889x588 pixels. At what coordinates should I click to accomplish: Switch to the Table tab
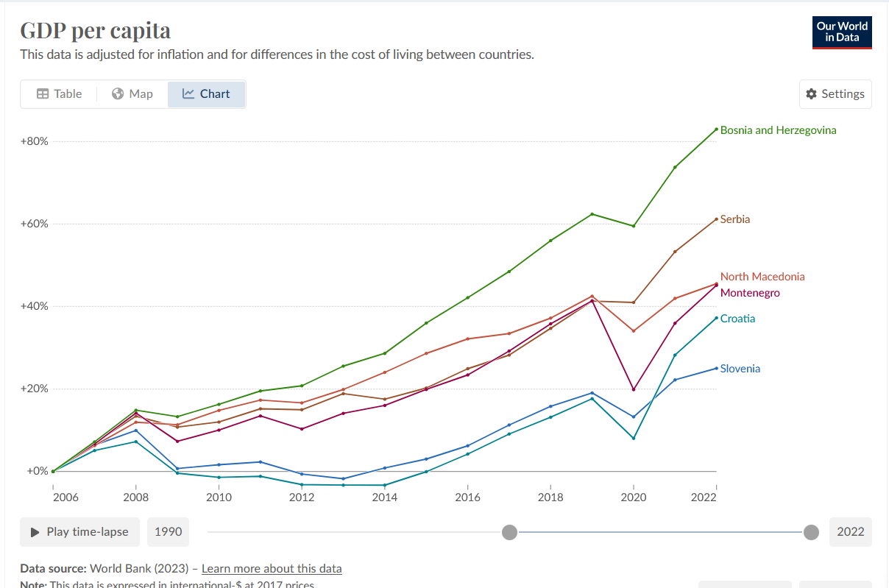pos(59,94)
